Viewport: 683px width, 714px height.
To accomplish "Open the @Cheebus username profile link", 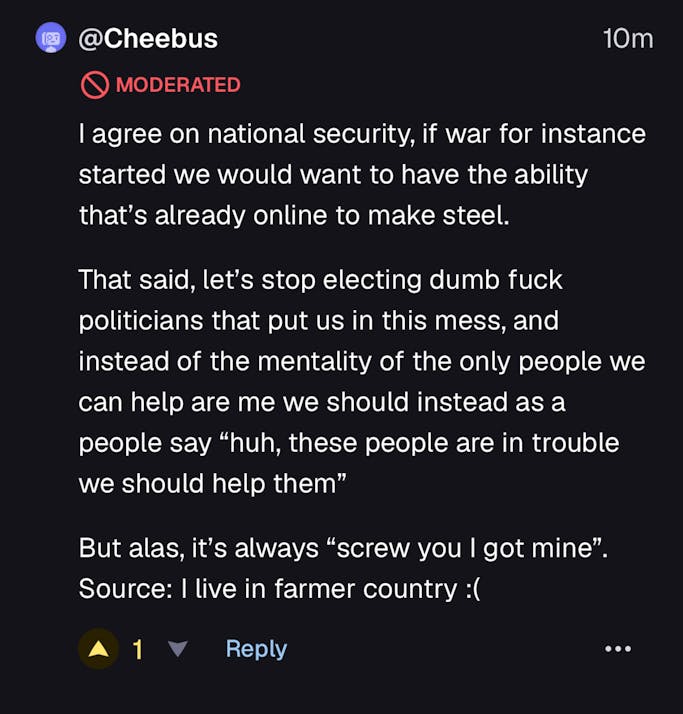I will [x=147, y=39].
